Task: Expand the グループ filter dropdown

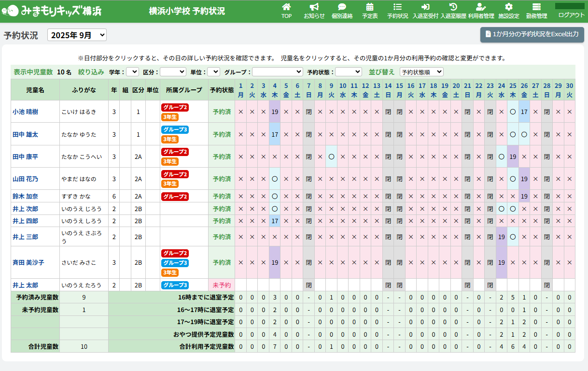Action: coord(277,71)
